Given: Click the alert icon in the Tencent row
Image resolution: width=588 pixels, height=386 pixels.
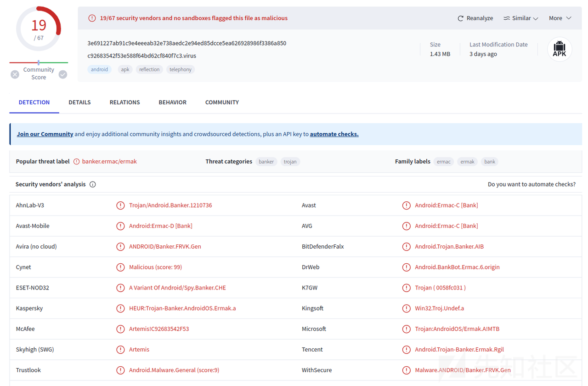Looking at the screenshot, I should tap(406, 350).
